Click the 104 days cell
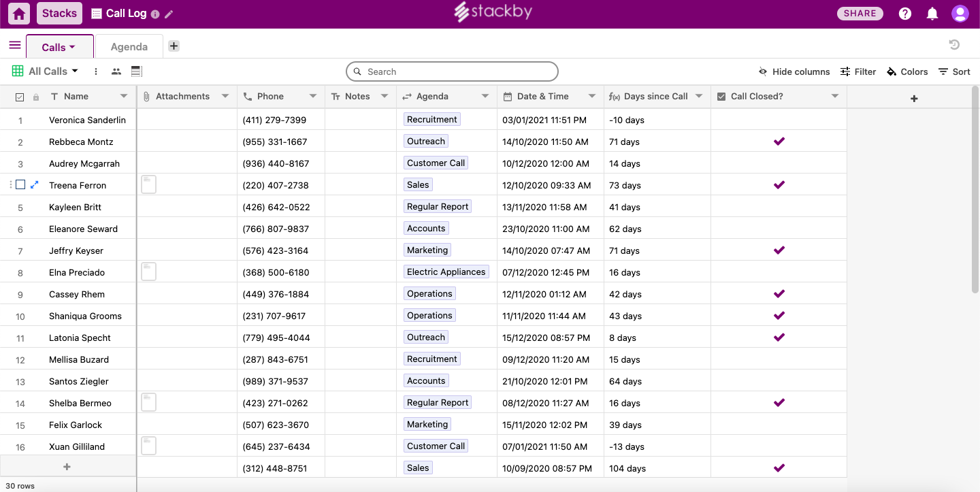This screenshot has width=980, height=492. pyautogui.click(x=657, y=468)
